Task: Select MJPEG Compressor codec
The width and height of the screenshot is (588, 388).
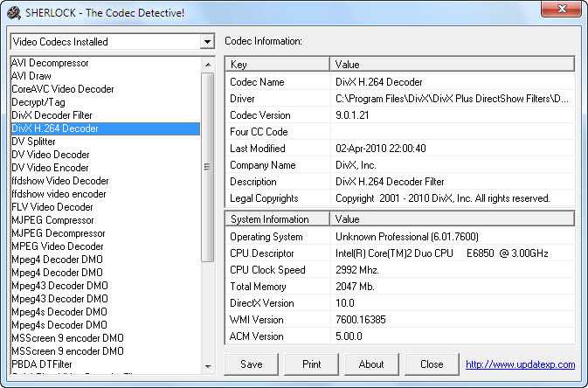Action: tap(52, 220)
